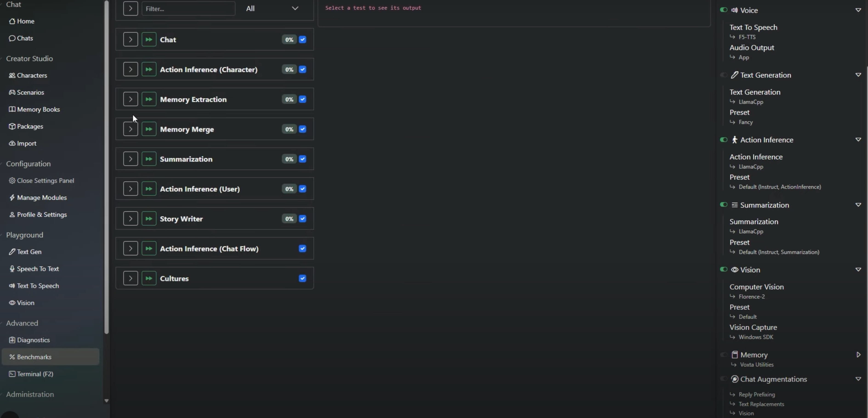Uncheck the Cultures benchmark checkbox
Image resolution: width=868 pixels, height=418 pixels.
click(x=302, y=278)
